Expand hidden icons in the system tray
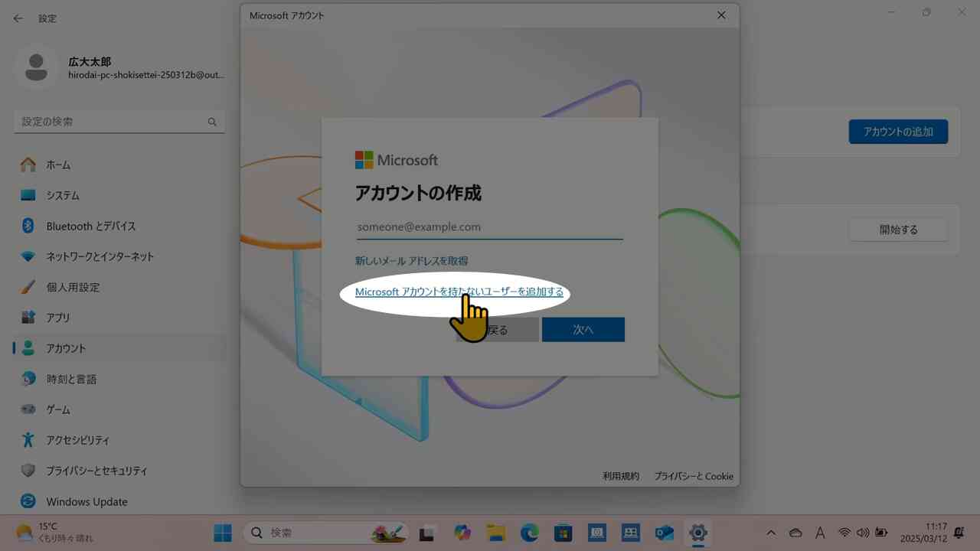980x551 pixels. point(771,533)
